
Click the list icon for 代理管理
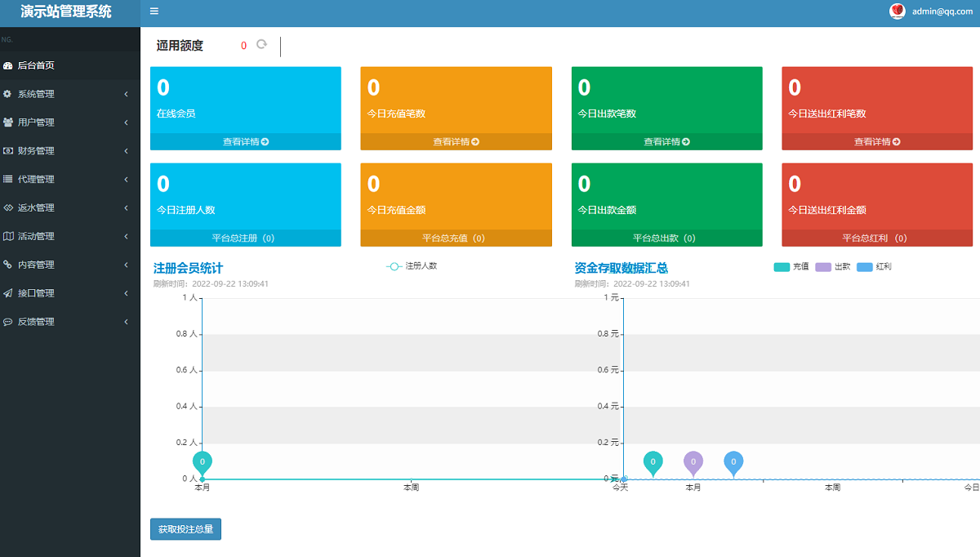[x=7, y=179]
